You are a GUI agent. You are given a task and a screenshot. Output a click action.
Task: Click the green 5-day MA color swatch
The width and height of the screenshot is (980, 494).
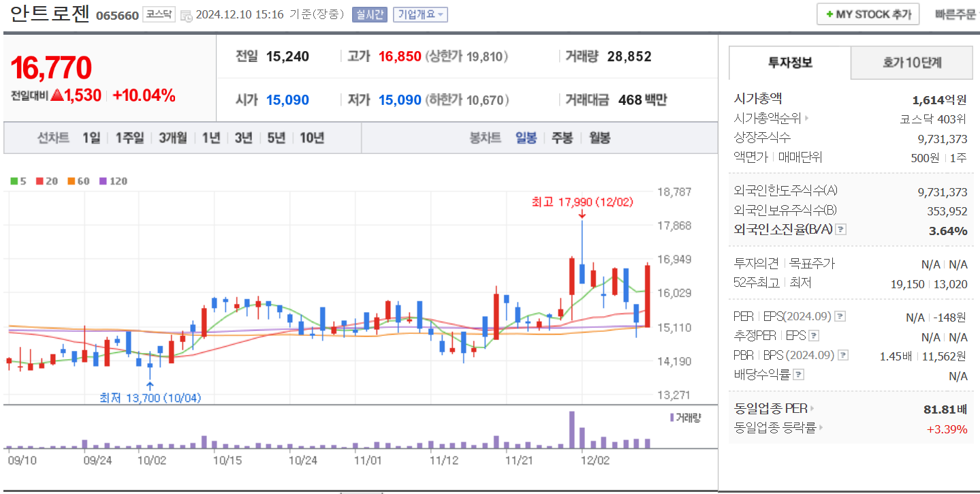pyautogui.click(x=15, y=181)
